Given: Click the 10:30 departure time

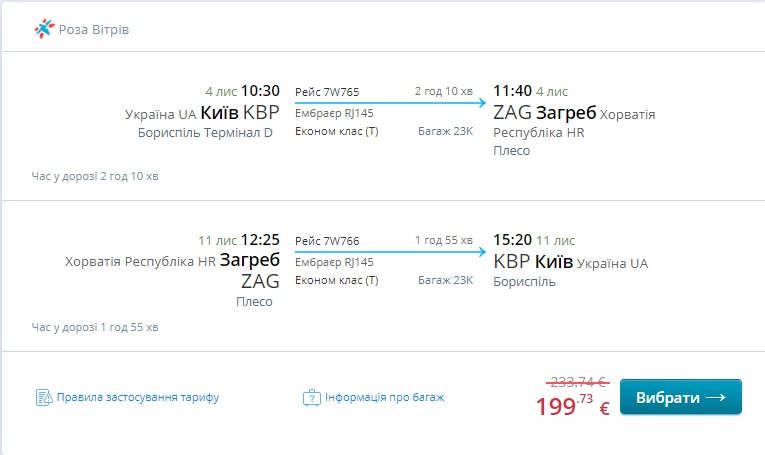Looking at the screenshot, I should tap(260, 90).
